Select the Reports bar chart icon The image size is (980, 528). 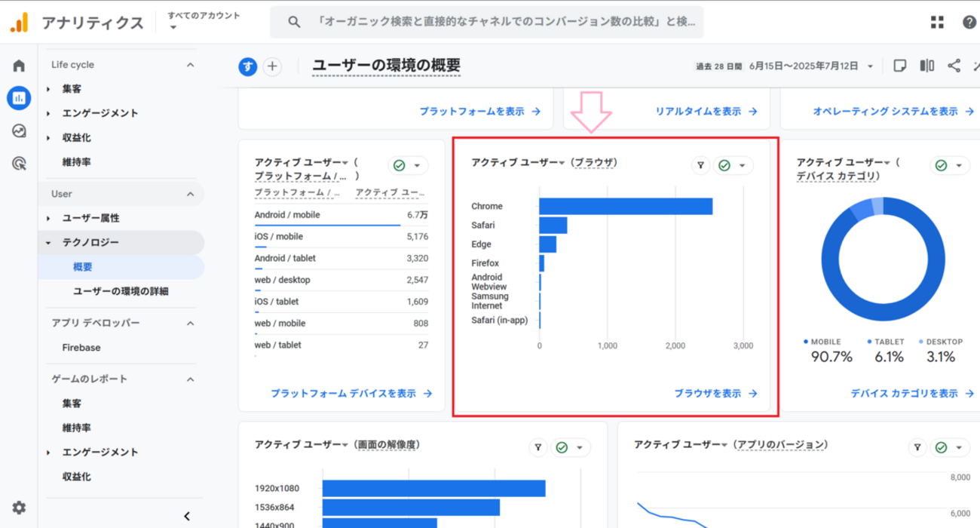19,97
